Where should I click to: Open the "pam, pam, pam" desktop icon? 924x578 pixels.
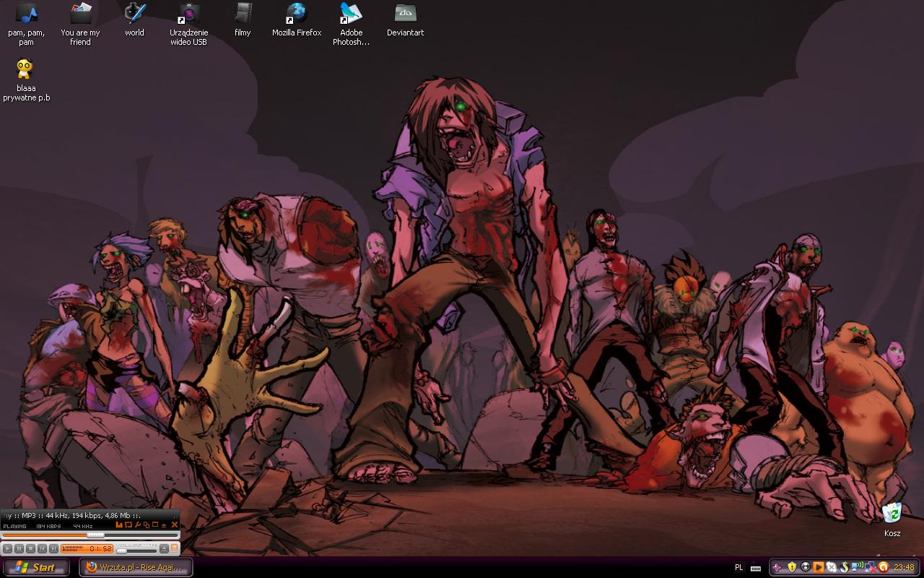tap(26, 24)
